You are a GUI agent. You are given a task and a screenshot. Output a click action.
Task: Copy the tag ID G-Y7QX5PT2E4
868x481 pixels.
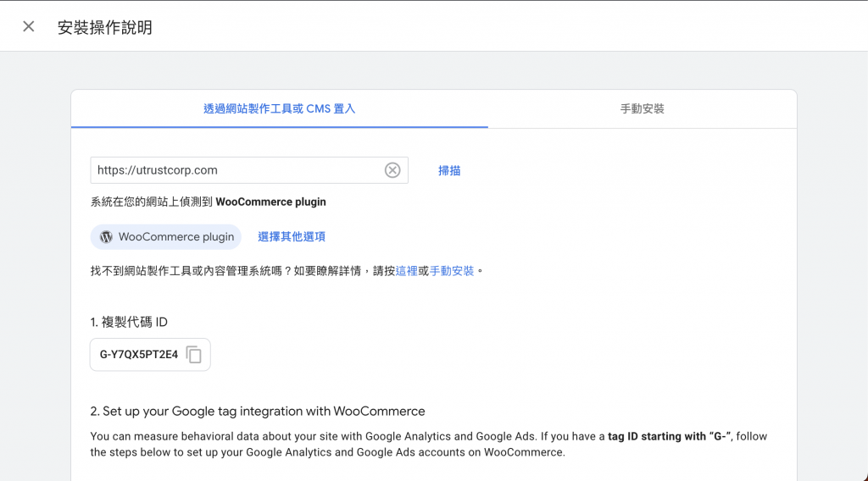point(194,354)
